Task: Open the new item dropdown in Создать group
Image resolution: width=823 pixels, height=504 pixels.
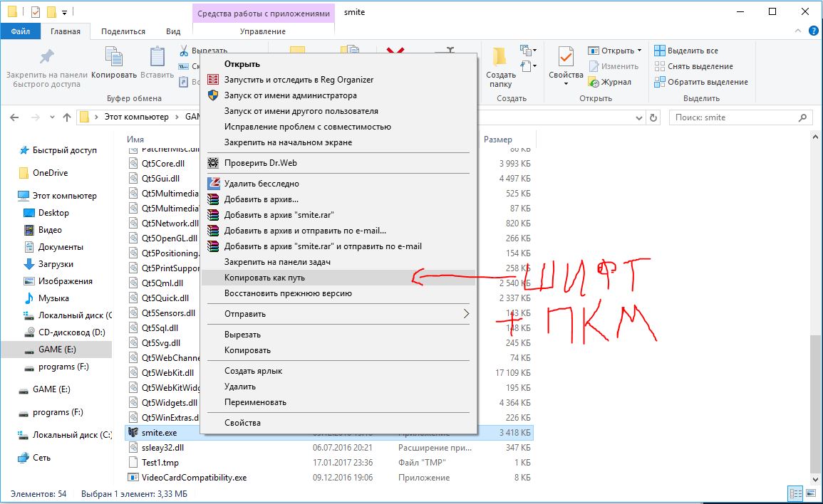Action: tap(528, 51)
